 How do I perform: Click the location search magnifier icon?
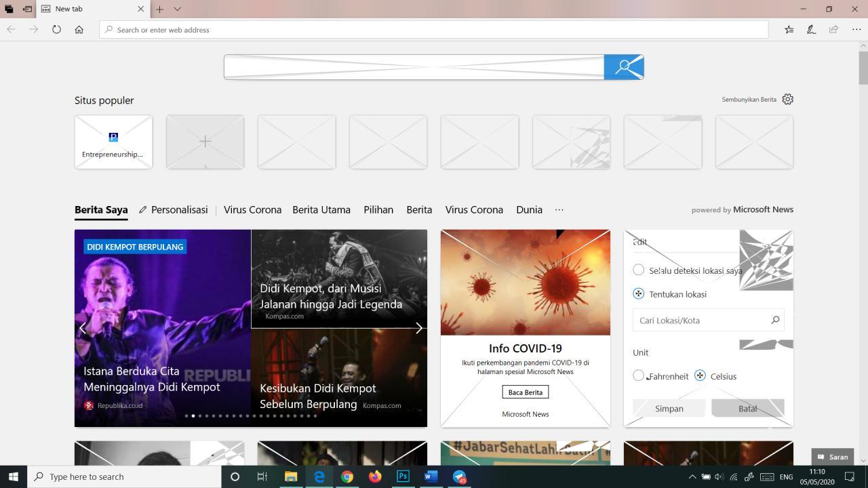click(x=775, y=320)
